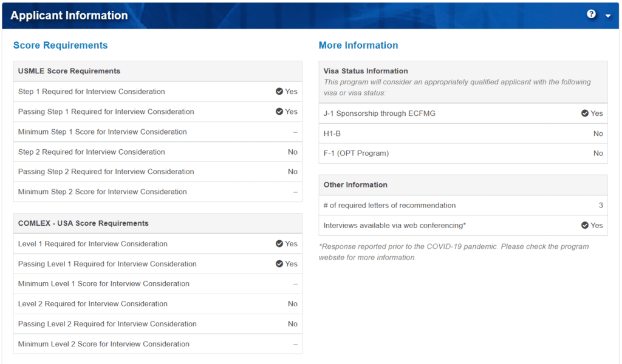Click the Other Information section header
622x364 pixels.
(355, 185)
